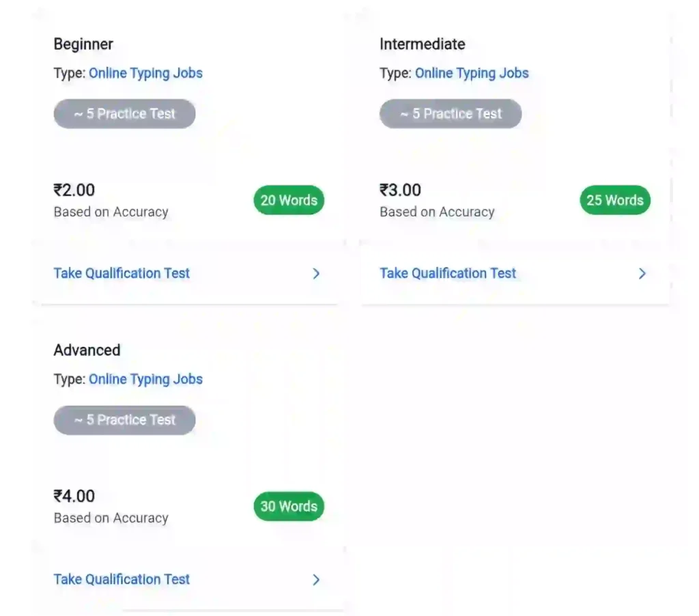The width and height of the screenshot is (699, 616).
Task: Open Take Qualification Test for Beginner
Action: [122, 273]
